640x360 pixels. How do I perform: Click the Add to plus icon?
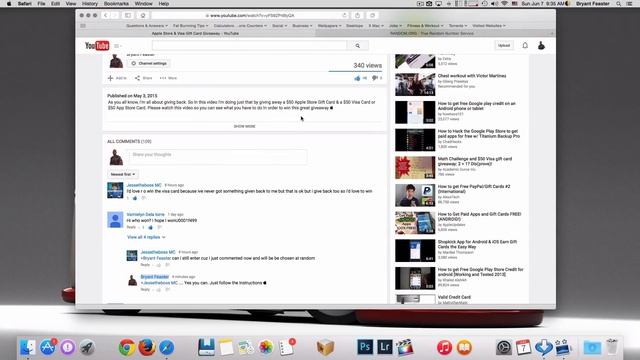coord(110,78)
